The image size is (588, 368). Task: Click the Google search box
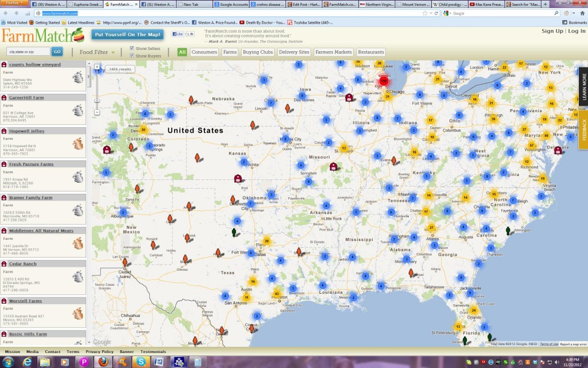(x=501, y=13)
